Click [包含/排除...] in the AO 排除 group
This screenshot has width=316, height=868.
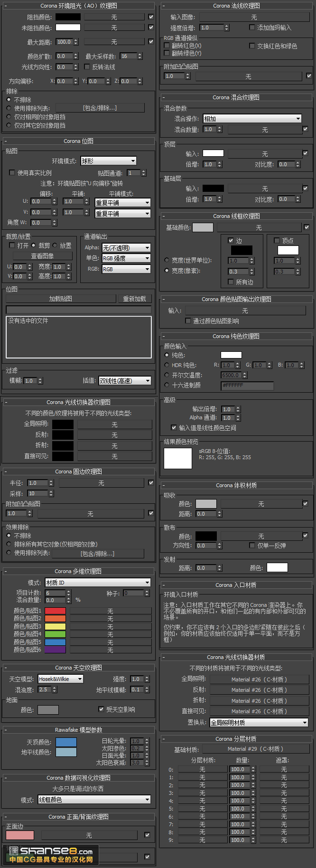pos(100,108)
